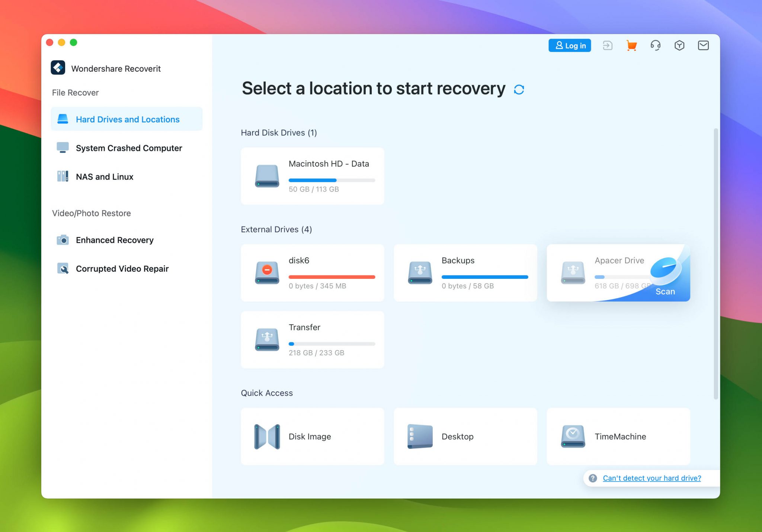762x532 pixels.
Task: Select the Enhanced Recovery camera icon
Action: click(x=63, y=240)
